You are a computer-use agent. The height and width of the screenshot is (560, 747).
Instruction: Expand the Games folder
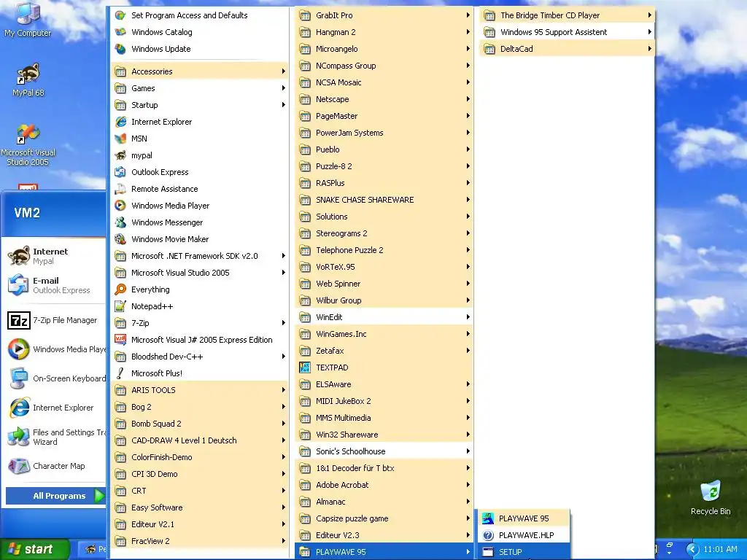click(199, 88)
